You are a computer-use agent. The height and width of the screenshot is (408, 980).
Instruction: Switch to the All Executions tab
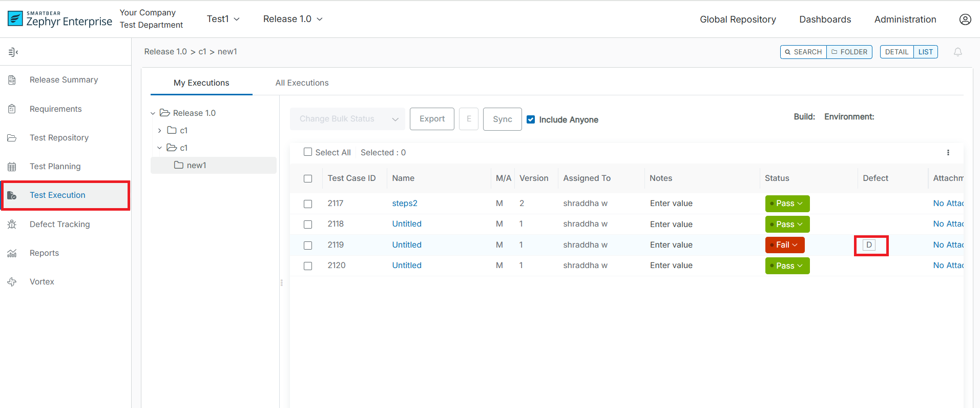302,83
